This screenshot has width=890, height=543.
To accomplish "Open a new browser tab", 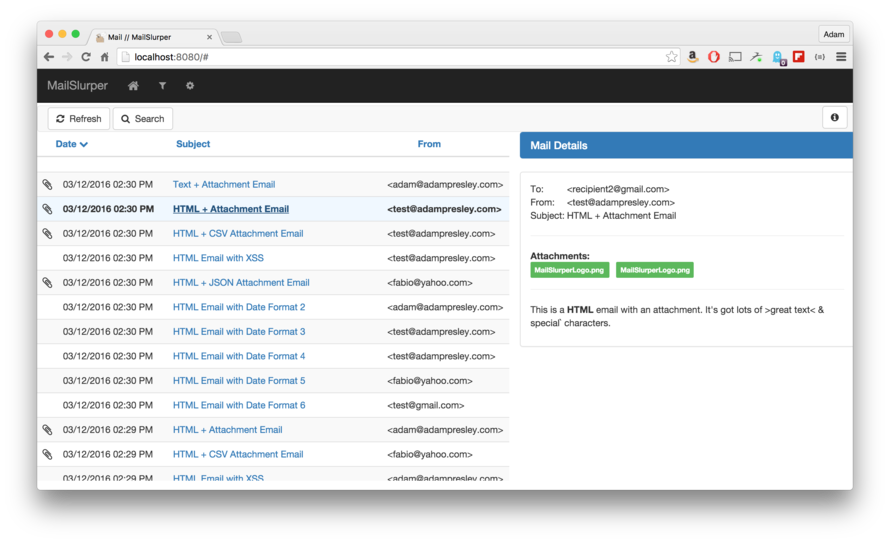I will pyautogui.click(x=231, y=37).
